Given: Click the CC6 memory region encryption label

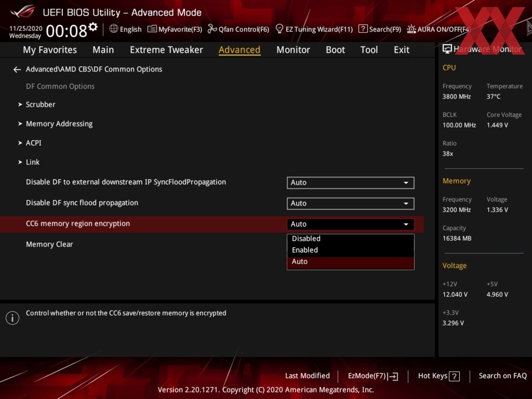Looking at the screenshot, I should (x=78, y=224).
